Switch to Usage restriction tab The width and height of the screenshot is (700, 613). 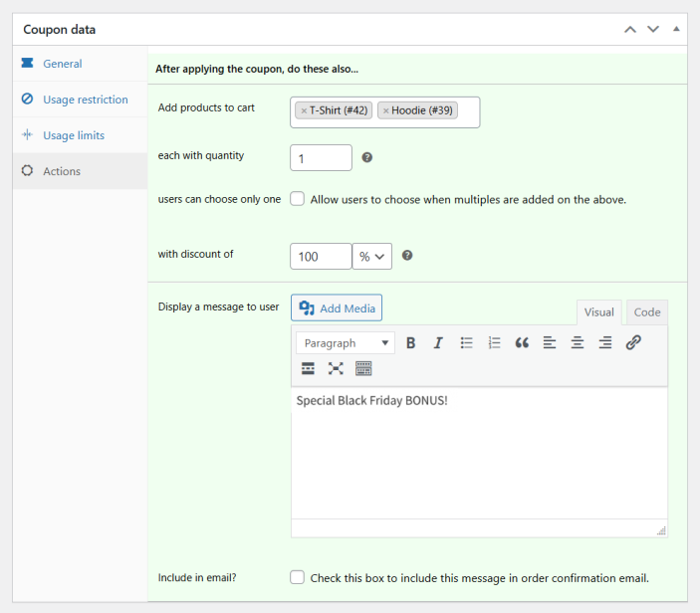pos(85,100)
